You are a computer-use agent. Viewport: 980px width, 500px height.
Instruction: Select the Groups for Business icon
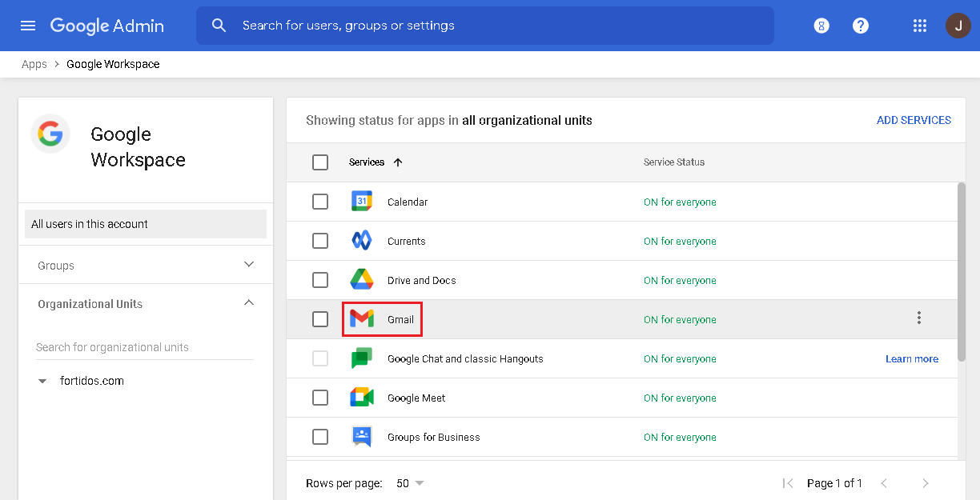[x=361, y=437]
